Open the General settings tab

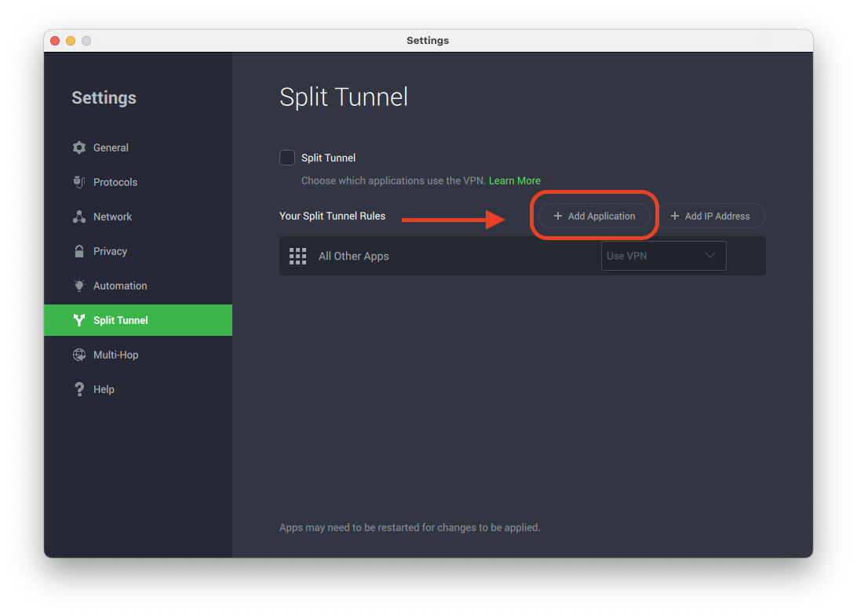click(x=138, y=148)
